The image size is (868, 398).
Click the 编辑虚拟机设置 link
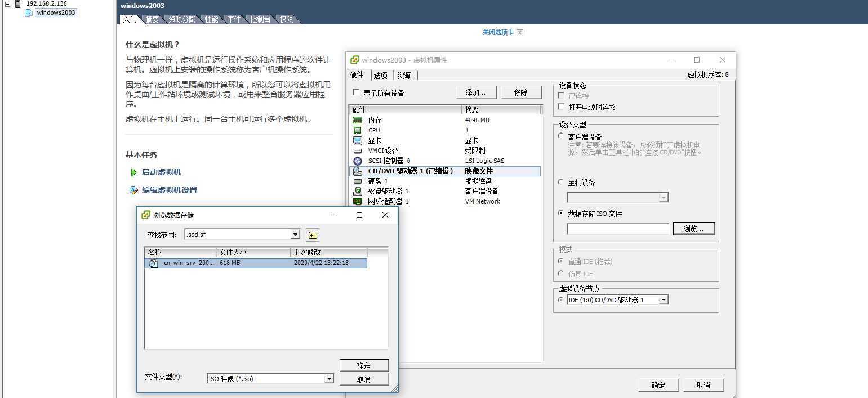[169, 190]
